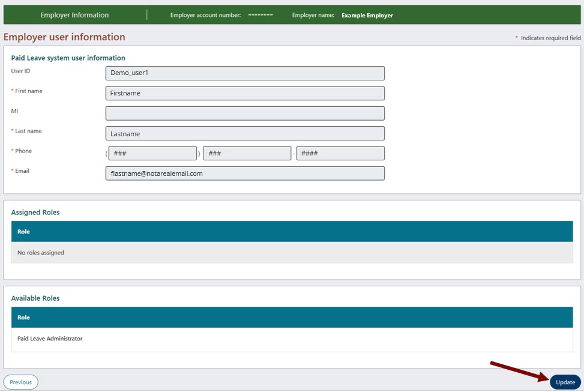Click the Email address input field
584x392 pixels.
(245, 173)
